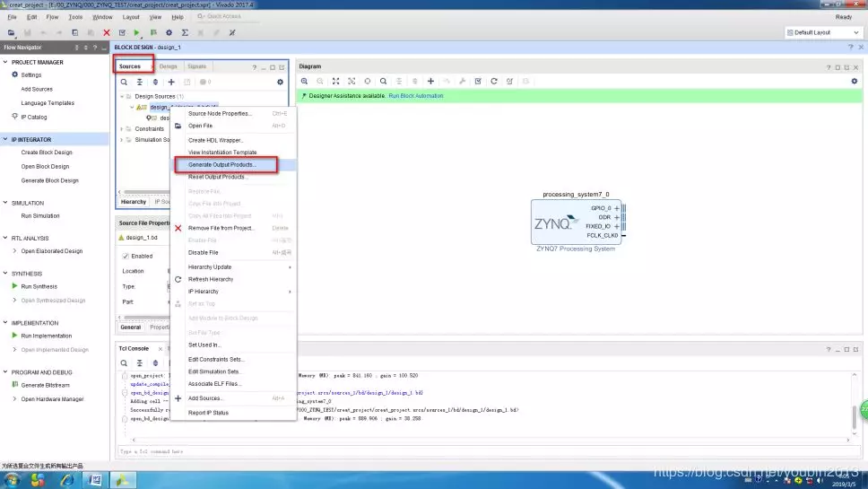This screenshot has height=489, width=868.
Task: Collapse SYNTHESIS section
Action: 5,274
